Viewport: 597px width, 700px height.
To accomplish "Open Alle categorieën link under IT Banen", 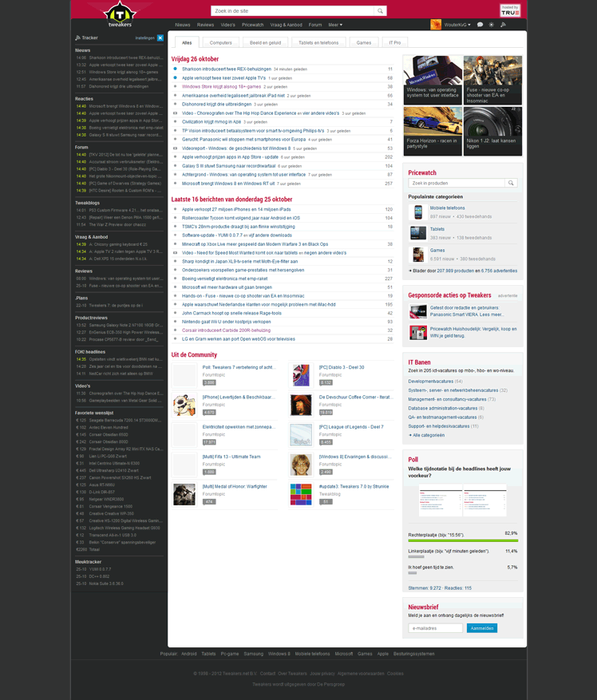I will (x=429, y=435).
